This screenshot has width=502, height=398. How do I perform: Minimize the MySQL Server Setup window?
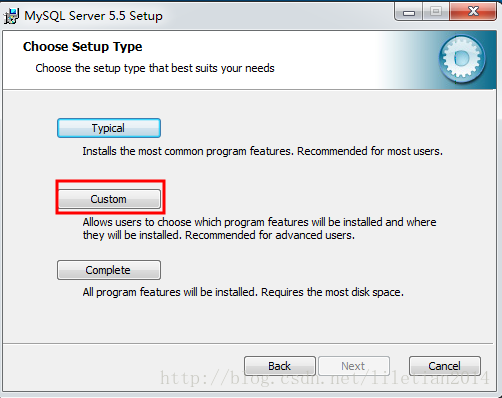pyautogui.click(x=409, y=12)
